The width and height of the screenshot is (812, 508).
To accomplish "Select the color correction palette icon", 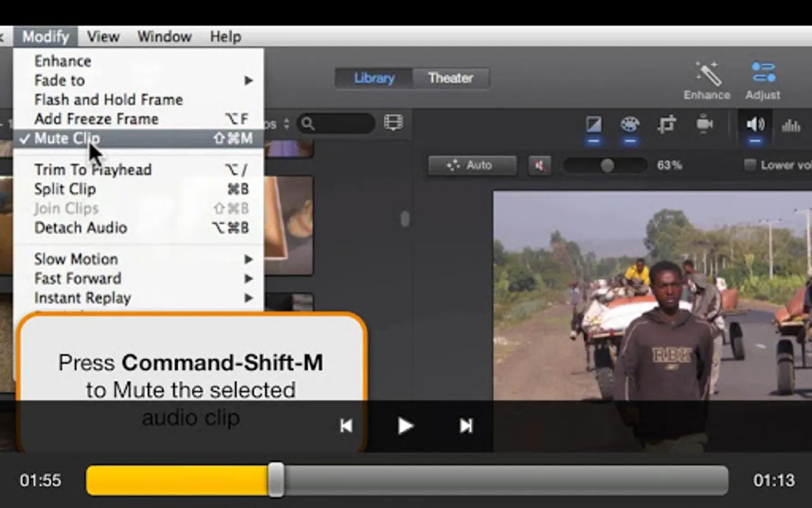I will pyautogui.click(x=630, y=125).
